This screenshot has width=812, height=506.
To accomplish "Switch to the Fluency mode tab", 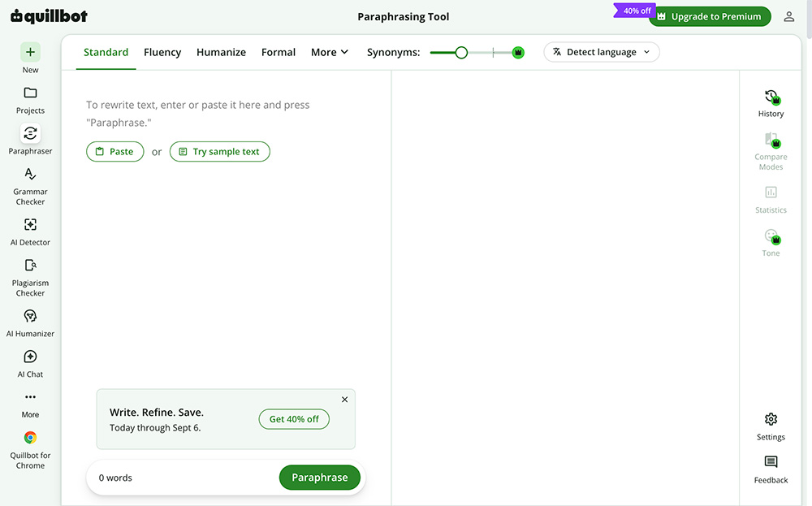I will pos(162,52).
